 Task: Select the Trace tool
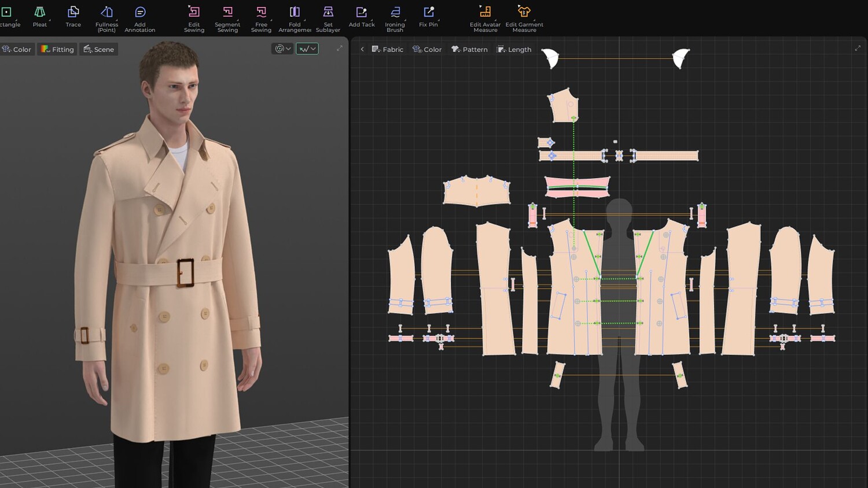click(x=73, y=16)
